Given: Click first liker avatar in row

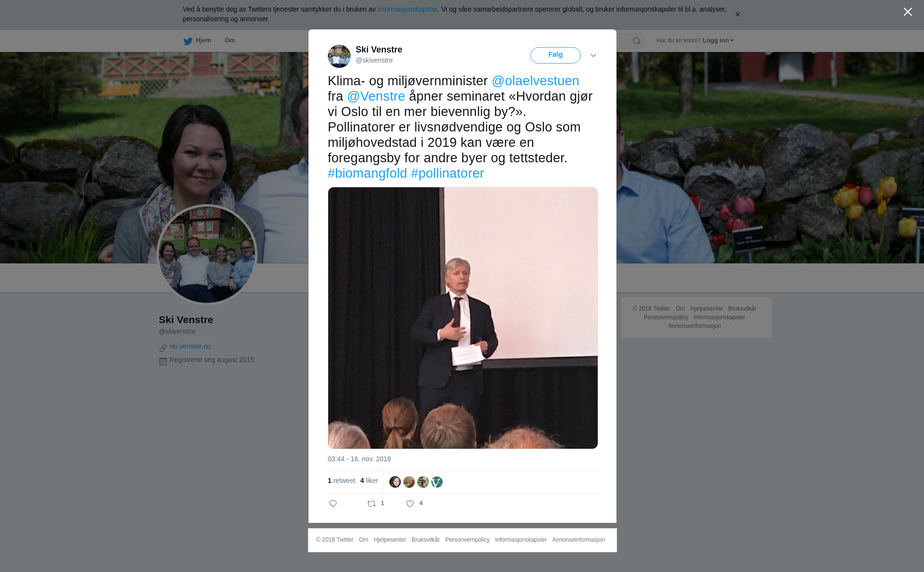Looking at the screenshot, I should point(395,482).
